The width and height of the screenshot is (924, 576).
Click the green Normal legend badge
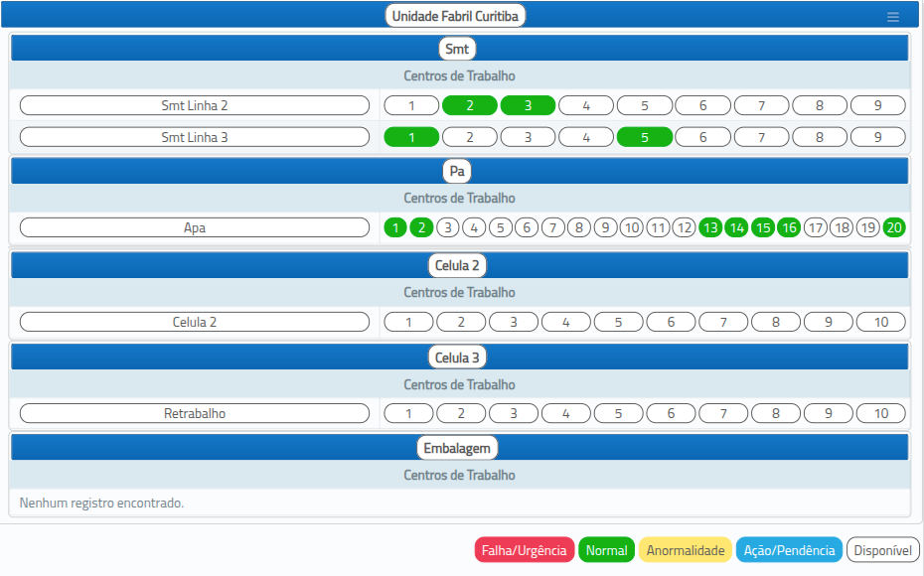[x=606, y=550]
